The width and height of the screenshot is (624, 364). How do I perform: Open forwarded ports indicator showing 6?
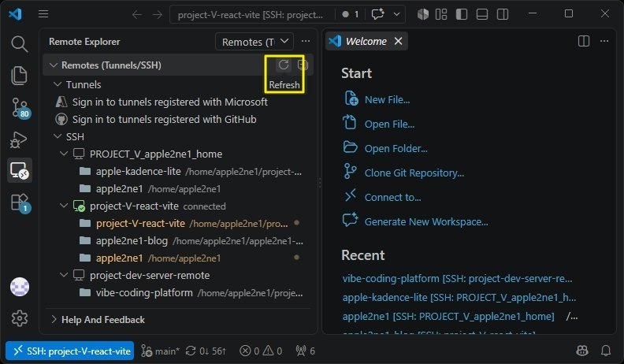305,351
